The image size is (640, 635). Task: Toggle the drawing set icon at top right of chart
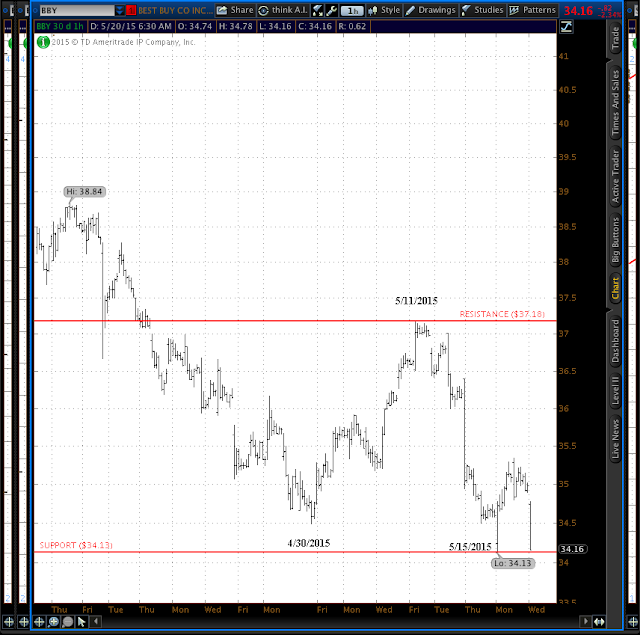click(566, 27)
